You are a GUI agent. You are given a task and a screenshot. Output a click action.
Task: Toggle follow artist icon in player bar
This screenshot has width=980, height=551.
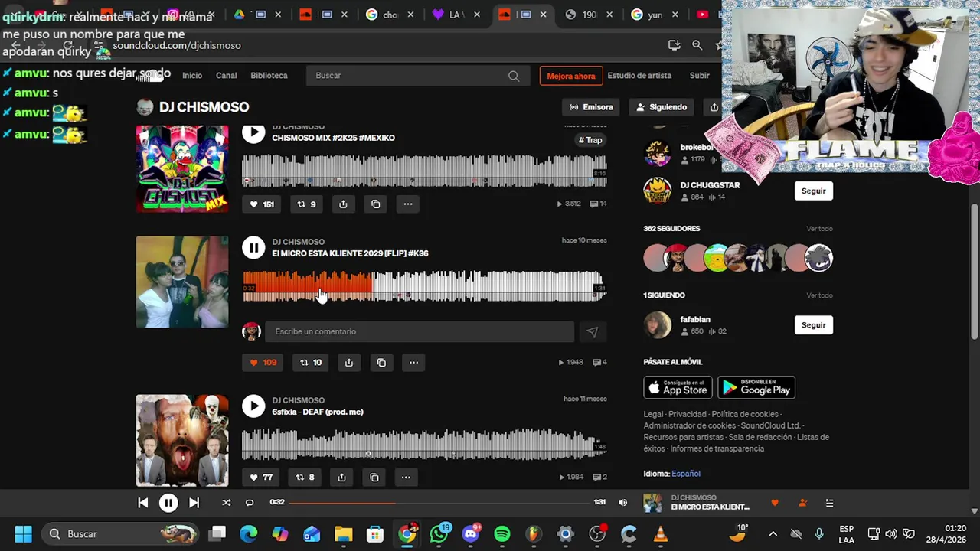802,503
